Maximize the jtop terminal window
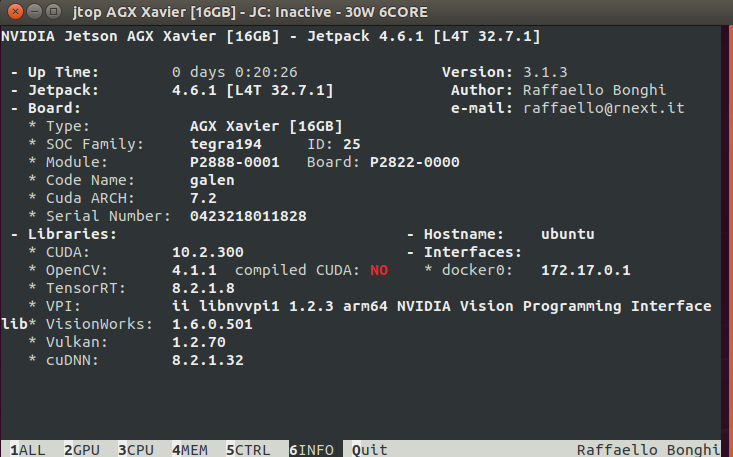The image size is (733, 457). pyautogui.click(x=51, y=10)
